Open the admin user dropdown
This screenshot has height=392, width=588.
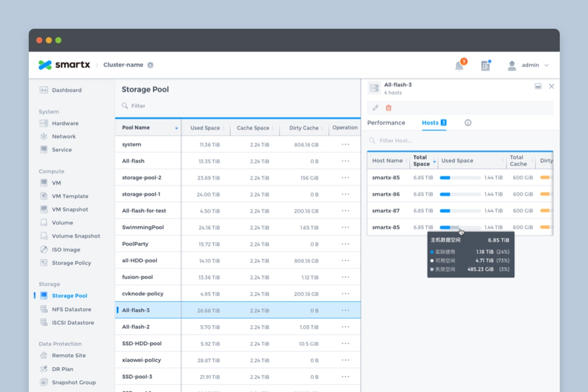click(529, 66)
